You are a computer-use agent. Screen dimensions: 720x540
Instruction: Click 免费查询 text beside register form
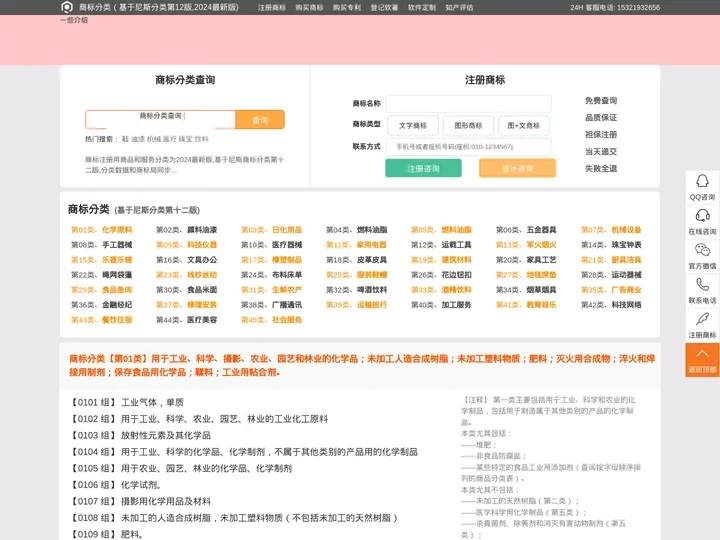click(601, 101)
